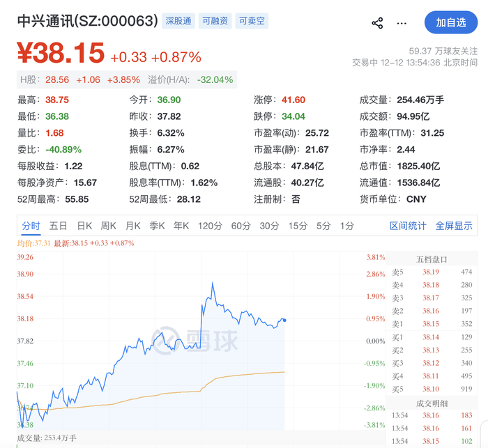Click the 跌停 value 34.04
Viewport: 488px width, 448px height.
[x=293, y=116]
